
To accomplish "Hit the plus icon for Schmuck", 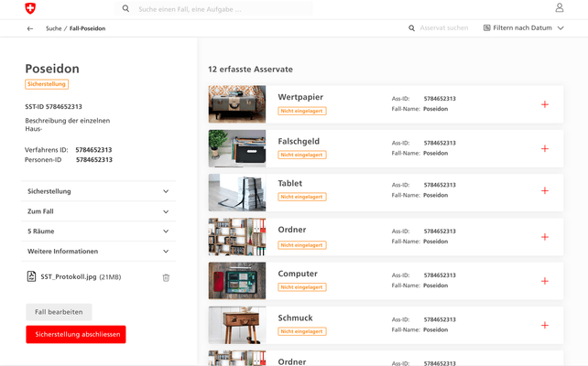I will 545,325.
